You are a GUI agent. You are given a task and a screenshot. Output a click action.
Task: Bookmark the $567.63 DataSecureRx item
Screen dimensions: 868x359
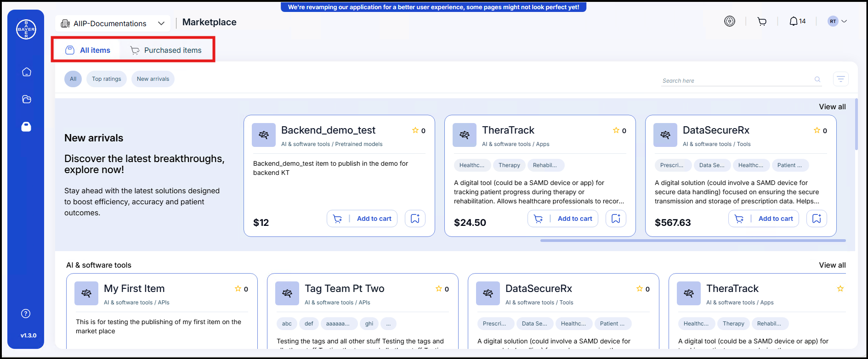817,219
